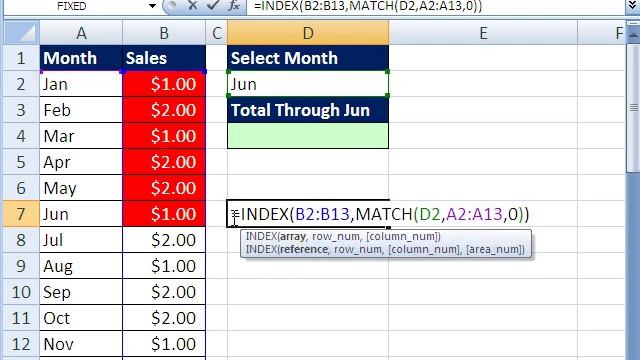Click the Mar cell
The width and height of the screenshot is (640, 360).
81,136
